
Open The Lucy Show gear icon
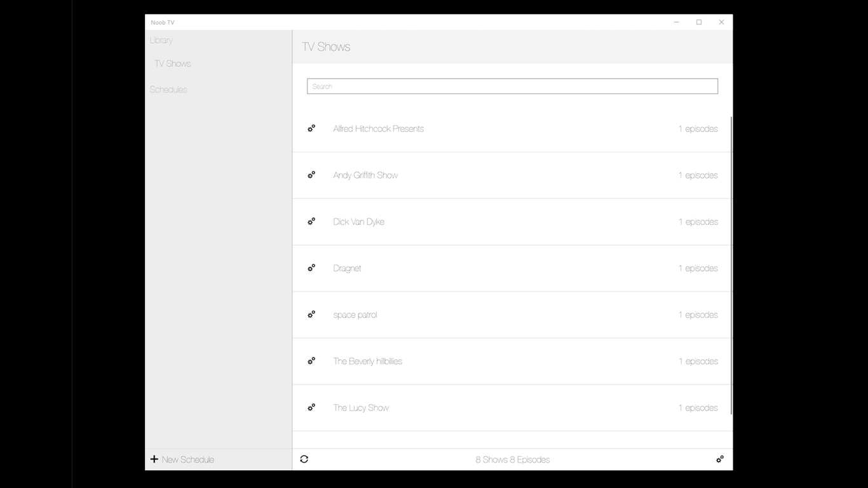click(x=311, y=407)
